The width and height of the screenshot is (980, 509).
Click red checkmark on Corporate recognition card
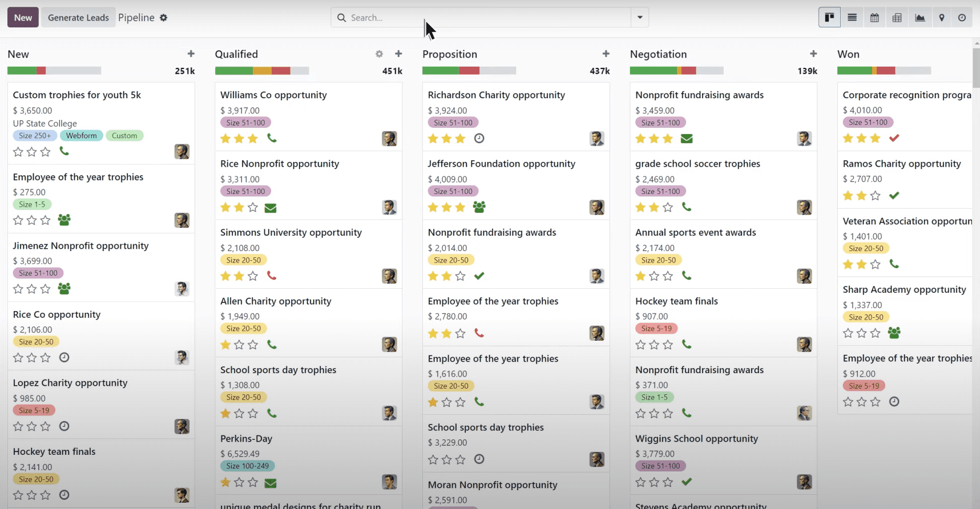[894, 138]
